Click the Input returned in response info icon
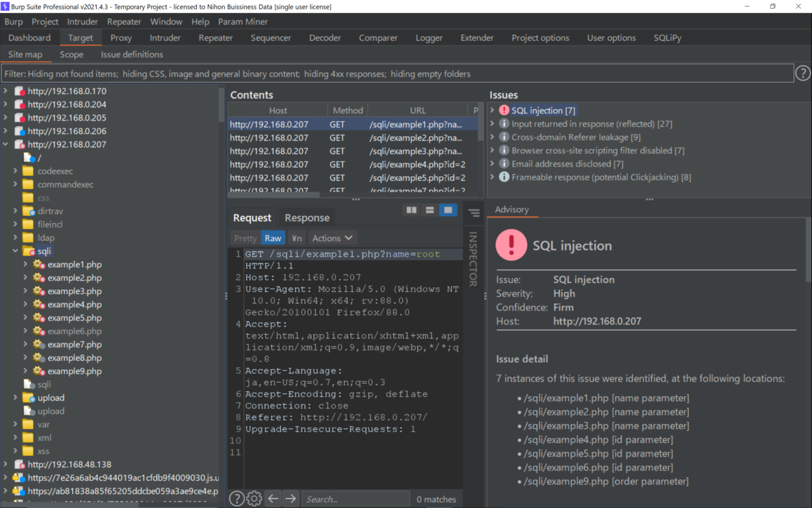Screen dimensions: 812x508 click(x=504, y=124)
